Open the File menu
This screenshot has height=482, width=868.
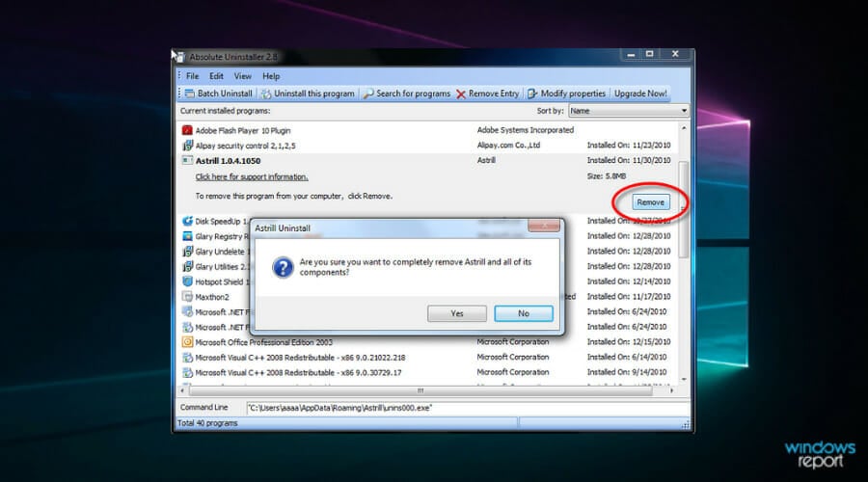click(x=192, y=76)
